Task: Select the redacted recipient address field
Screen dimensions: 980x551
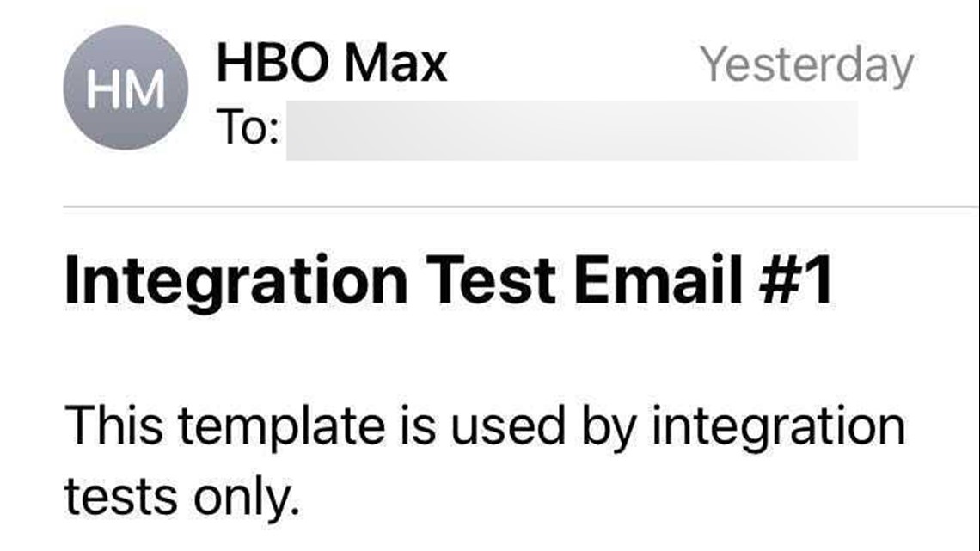Action: point(572,131)
